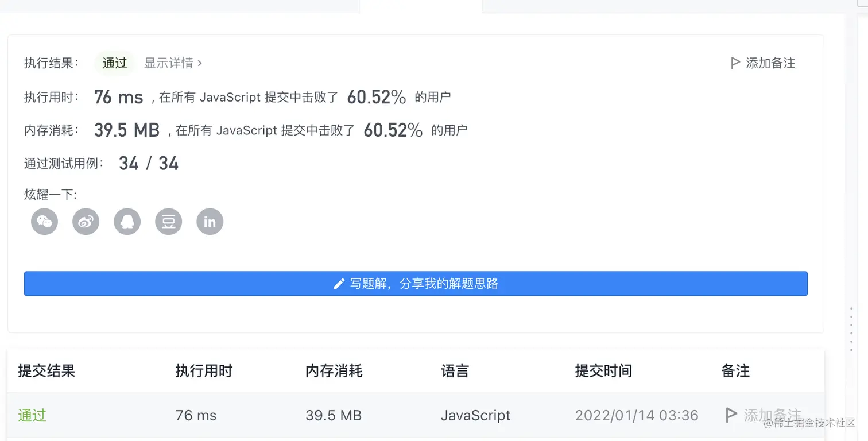Share result to QQ penguin icon
Viewport: 868px width, 441px height.
pyautogui.click(x=127, y=221)
